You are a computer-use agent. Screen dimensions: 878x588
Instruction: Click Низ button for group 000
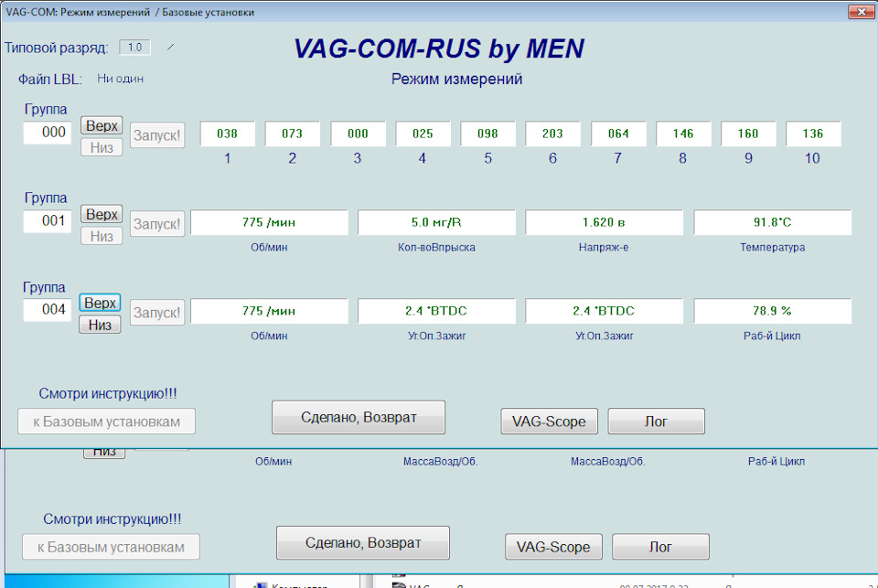102,147
